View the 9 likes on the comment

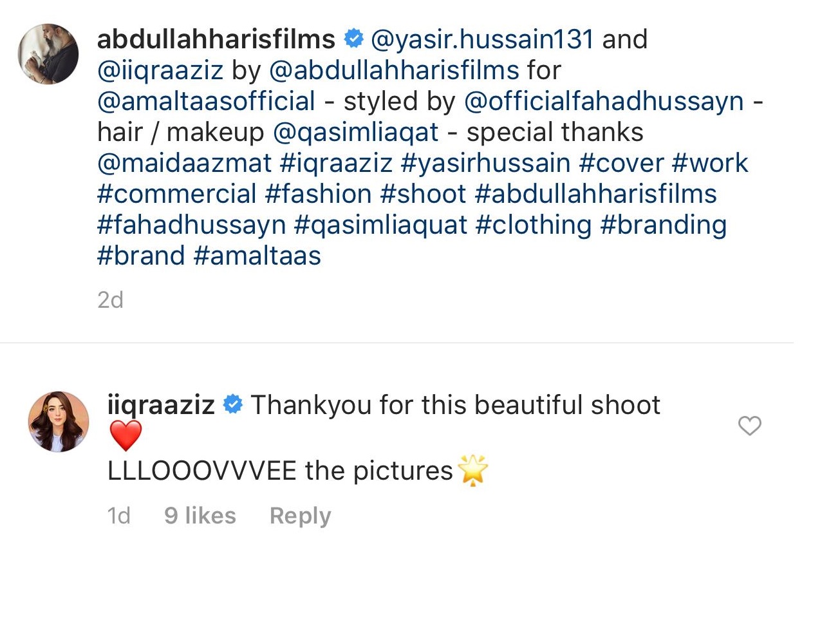tap(200, 516)
